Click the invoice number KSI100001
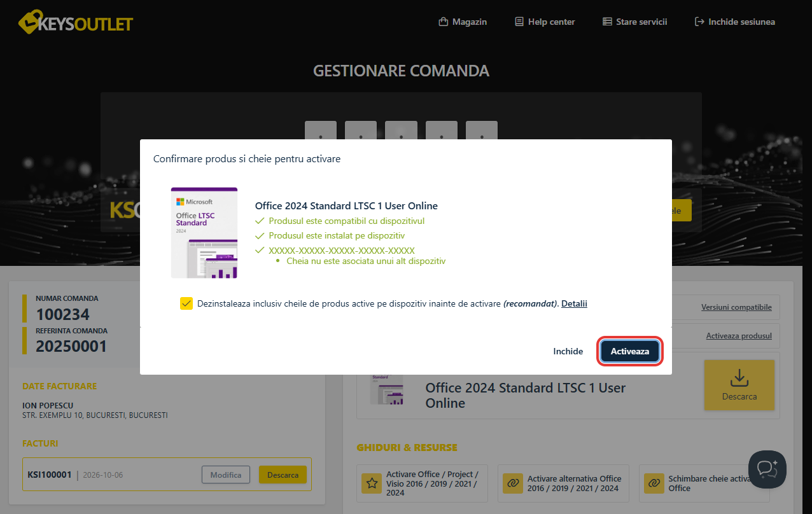 (x=50, y=475)
